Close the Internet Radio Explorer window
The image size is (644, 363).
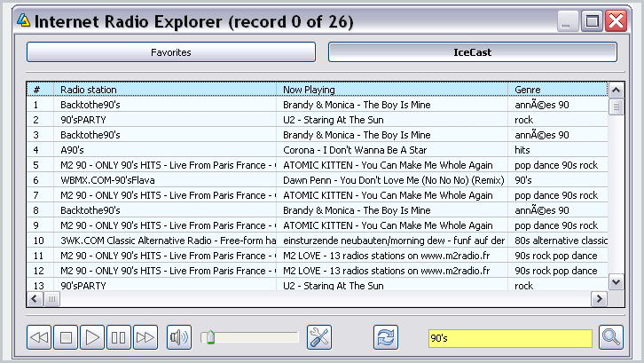coord(617,20)
